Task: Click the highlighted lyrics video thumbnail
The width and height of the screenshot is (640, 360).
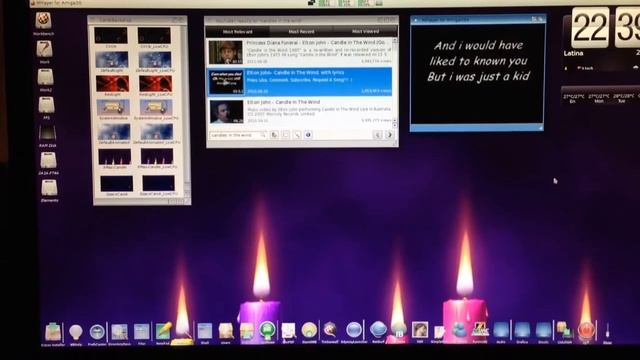Action: point(226,82)
